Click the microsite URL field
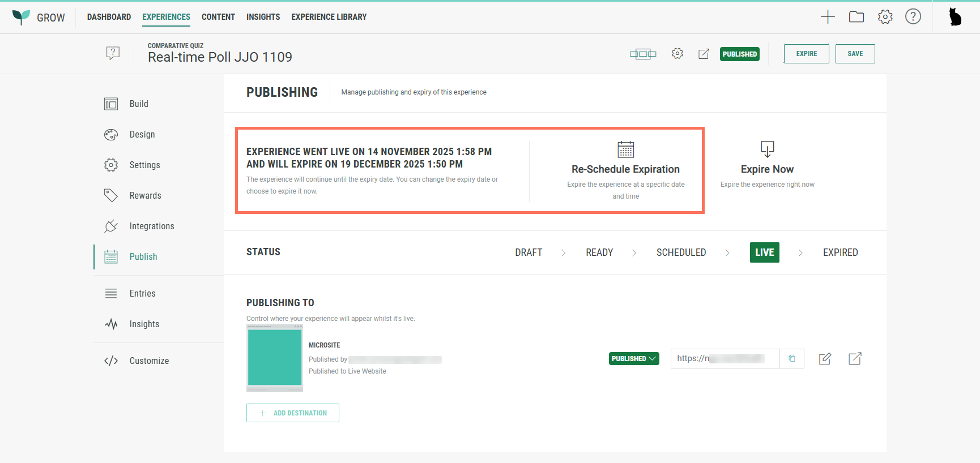Screen dimensions: 980x463 (725, 358)
